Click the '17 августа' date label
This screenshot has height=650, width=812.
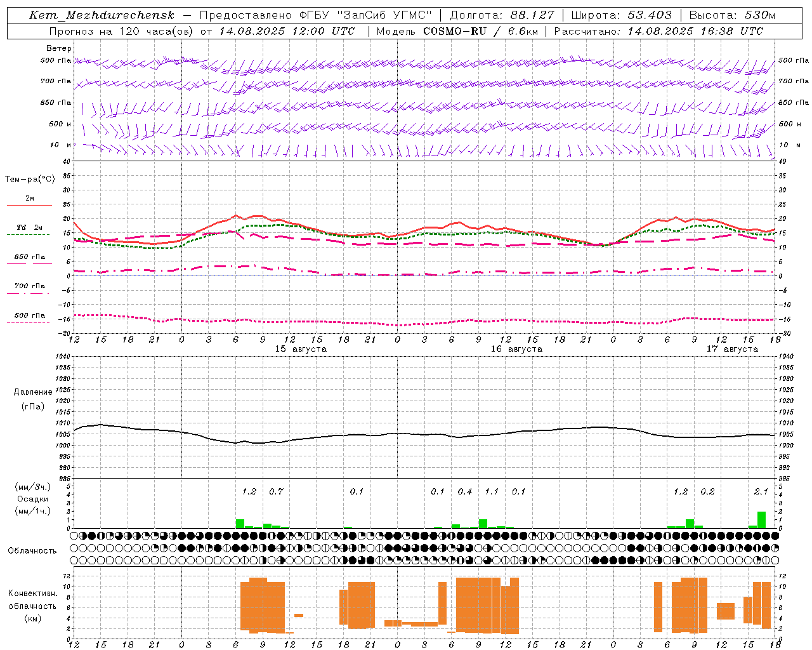tap(732, 348)
